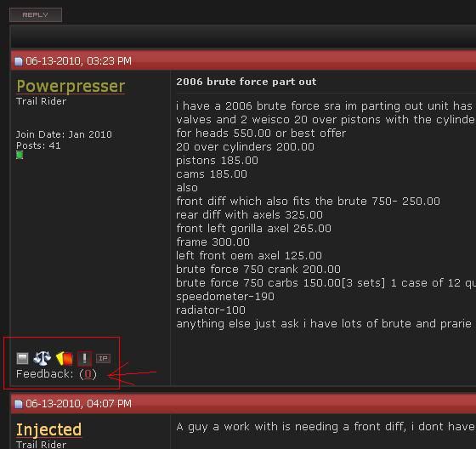This screenshot has width=476, height=449.
Task: Report the post with exclamation icon
Action: [85, 358]
